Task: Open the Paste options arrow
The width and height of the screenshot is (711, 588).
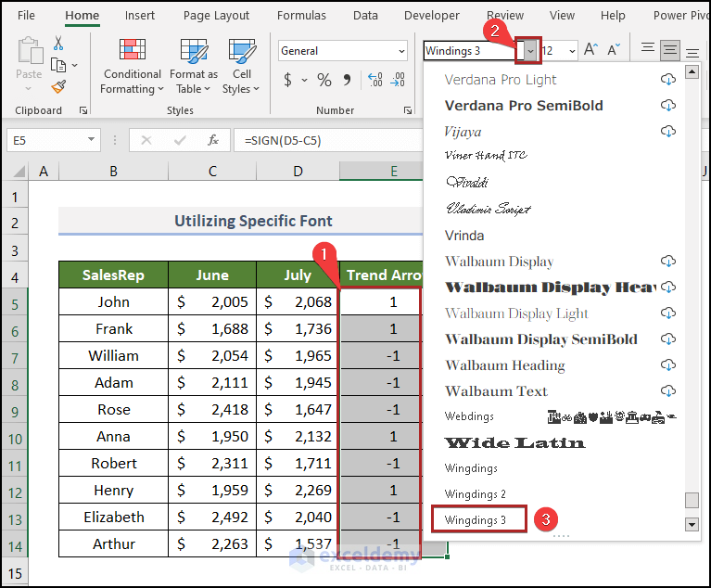Action: (x=28, y=88)
